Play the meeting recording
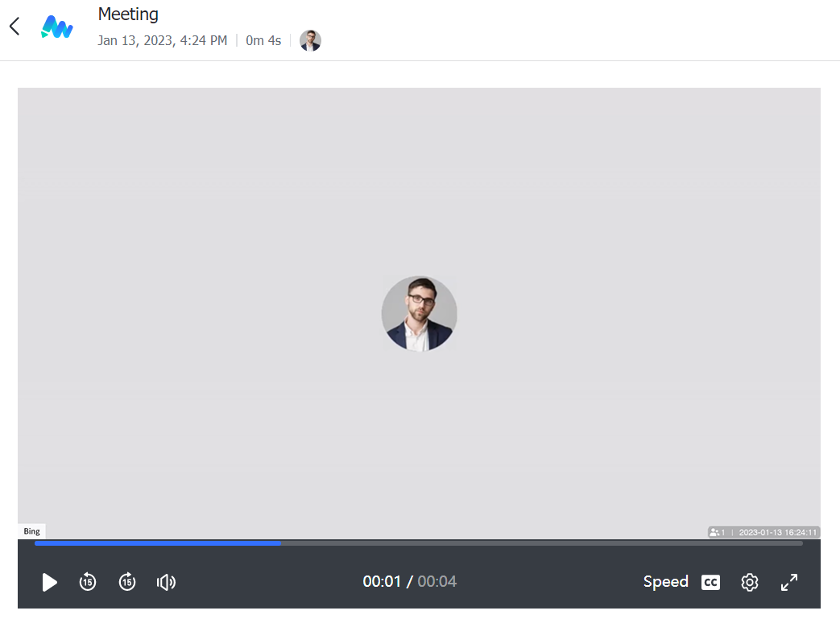The image size is (840, 623). coord(49,582)
